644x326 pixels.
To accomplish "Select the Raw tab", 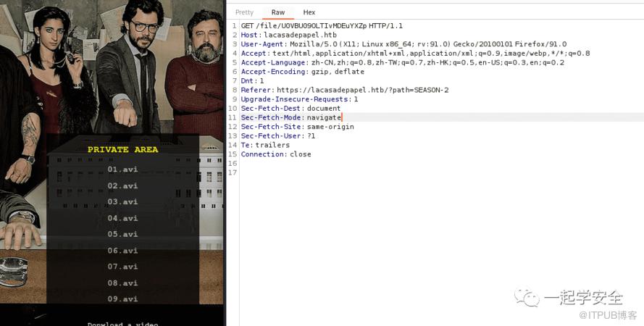I will 278,12.
